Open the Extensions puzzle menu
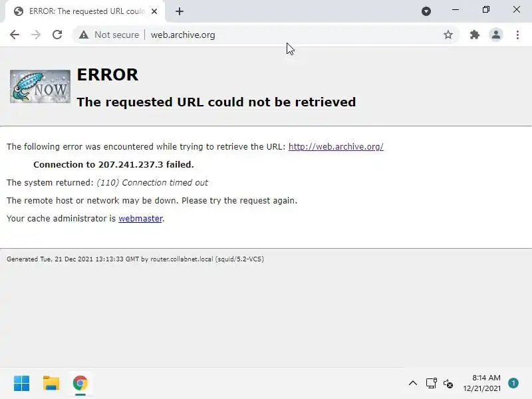Image resolution: width=532 pixels, height=399 pixels. 474,35
